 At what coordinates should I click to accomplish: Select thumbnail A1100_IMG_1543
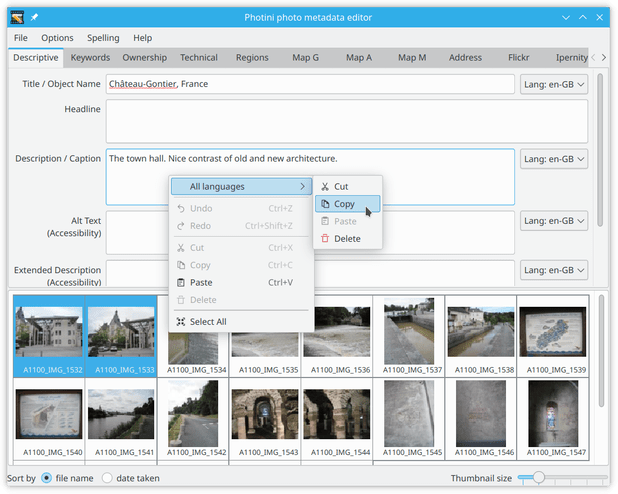click(x=265, y=419)
